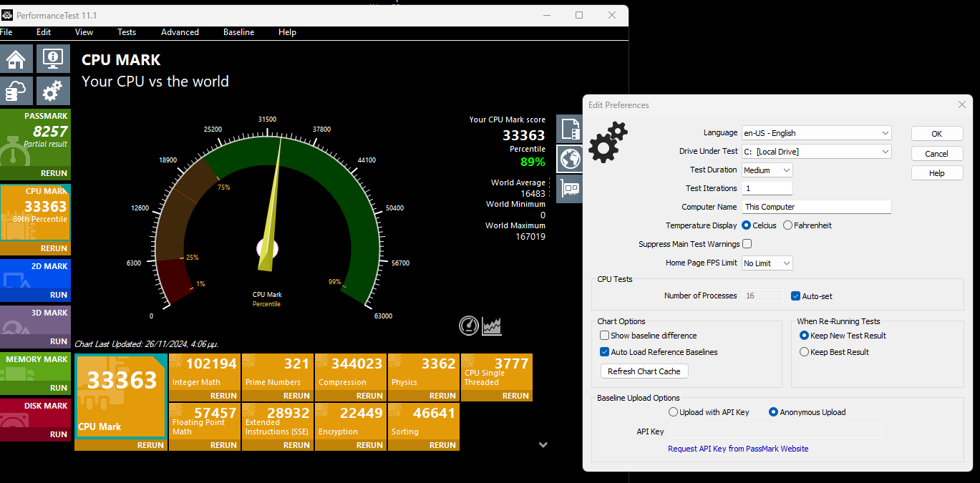Open the Home Page FPS Limit dropdown

[x=767, y=263]
